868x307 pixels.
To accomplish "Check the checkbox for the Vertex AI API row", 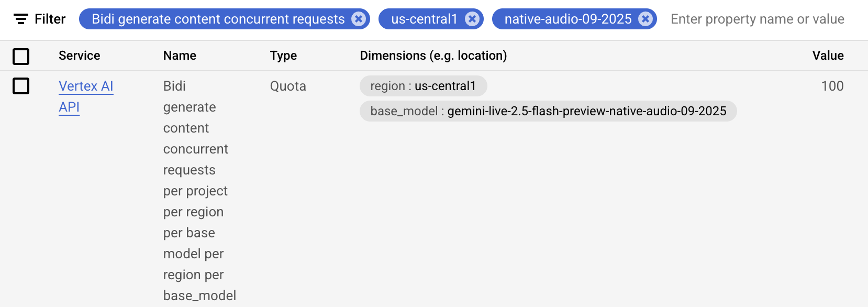I will pos(21,86).
